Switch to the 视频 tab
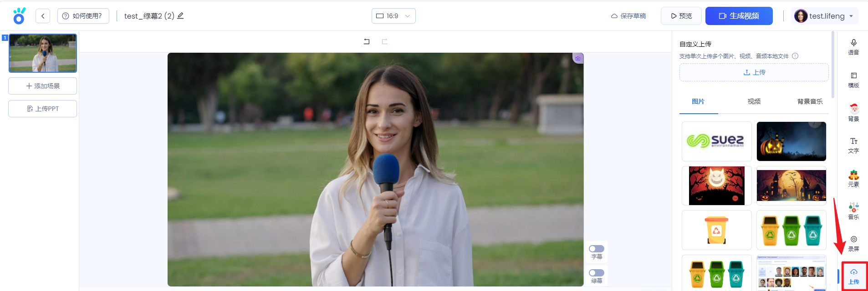 (754, 101)
